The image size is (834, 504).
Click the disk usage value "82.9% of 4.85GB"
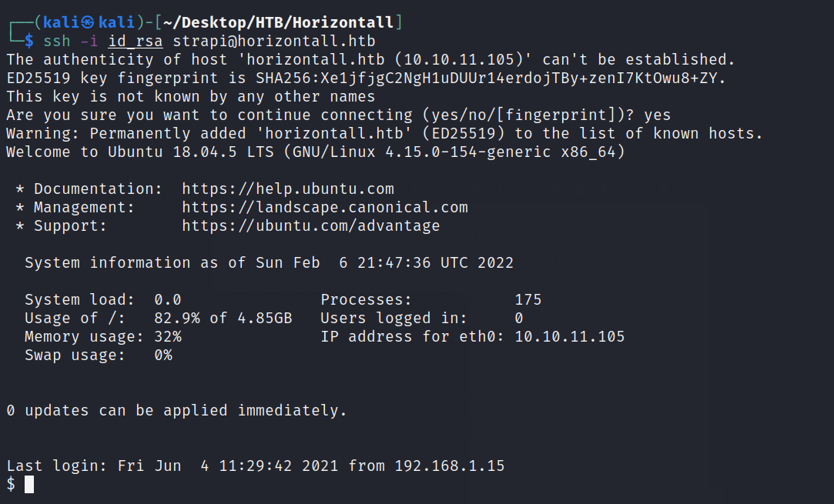tap(227, 319)
